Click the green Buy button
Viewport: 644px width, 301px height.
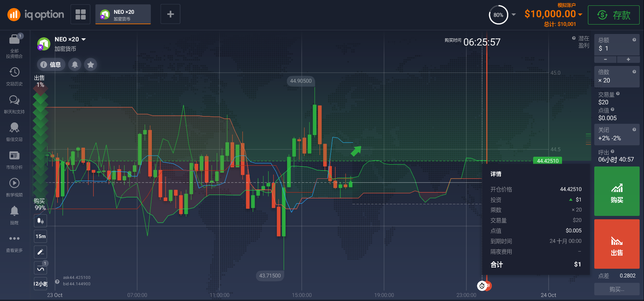click(x=617, y=191)
